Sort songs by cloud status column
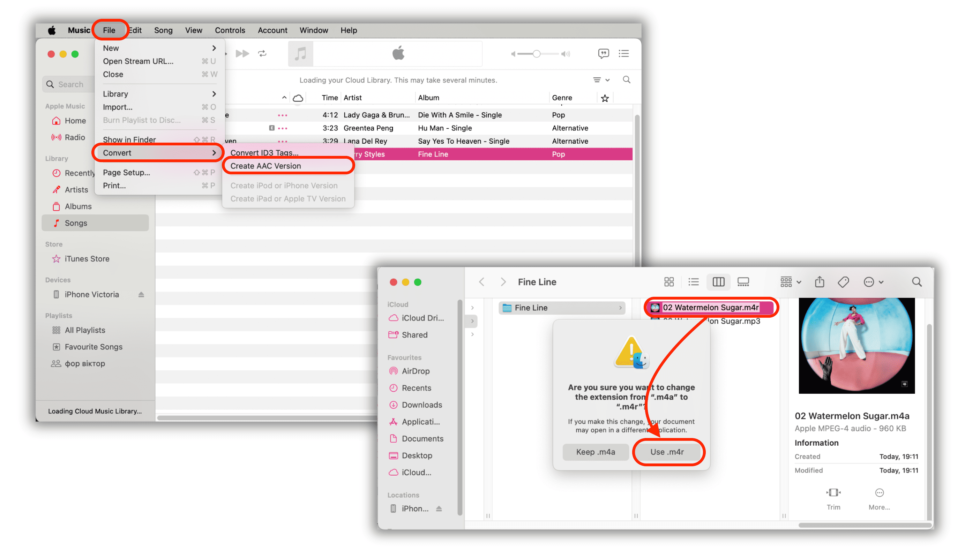Viewport: 980px width, 551px height. [298, 98]
